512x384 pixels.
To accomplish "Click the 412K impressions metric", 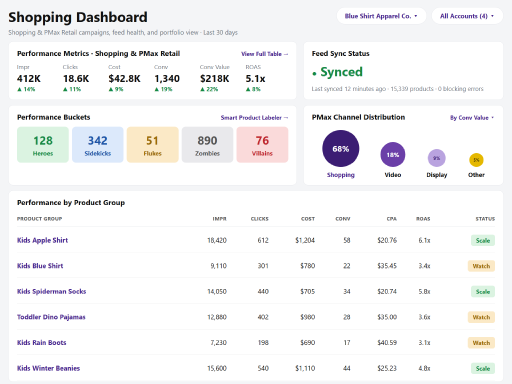I will (x=29, y=79).
